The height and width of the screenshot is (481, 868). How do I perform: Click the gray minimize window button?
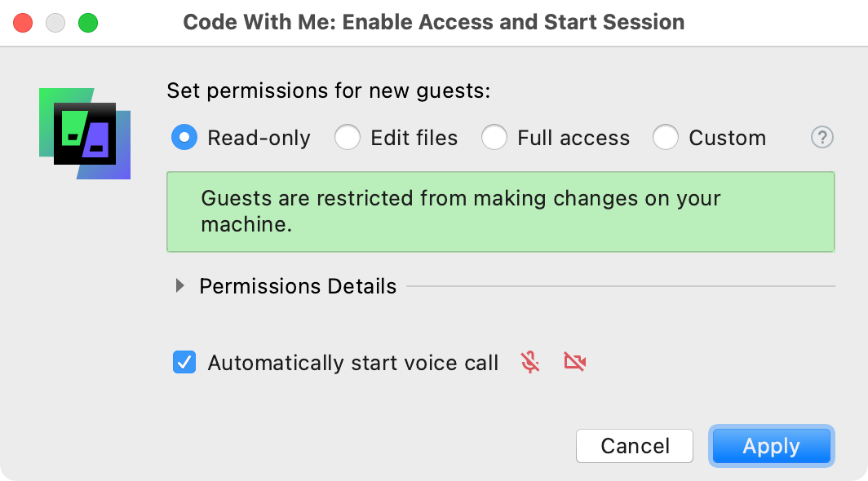[55, 24]
